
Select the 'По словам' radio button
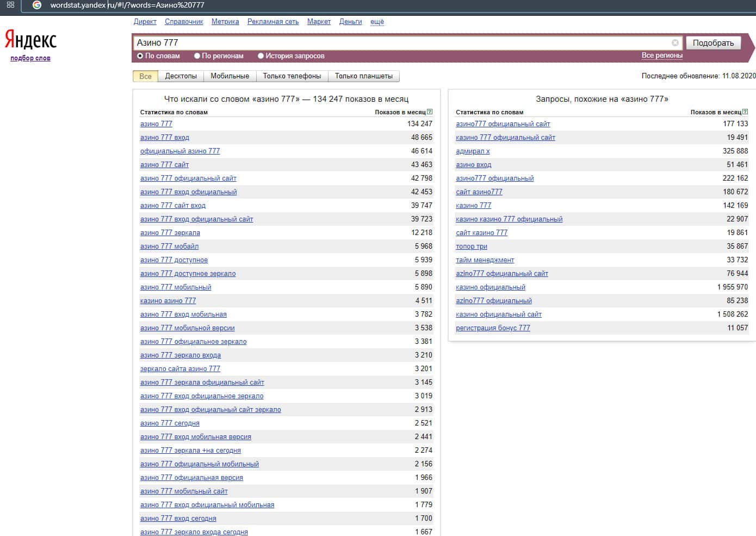[140, 56]
